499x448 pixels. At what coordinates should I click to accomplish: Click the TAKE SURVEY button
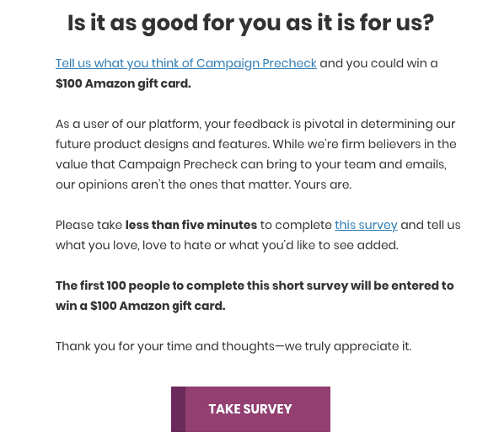[250, 409]
